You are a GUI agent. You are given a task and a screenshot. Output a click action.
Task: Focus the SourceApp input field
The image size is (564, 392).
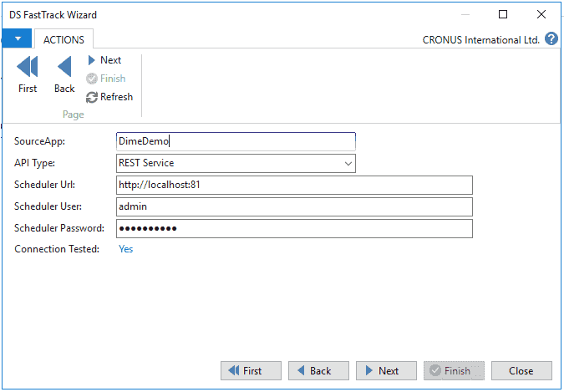coord(236,141)
